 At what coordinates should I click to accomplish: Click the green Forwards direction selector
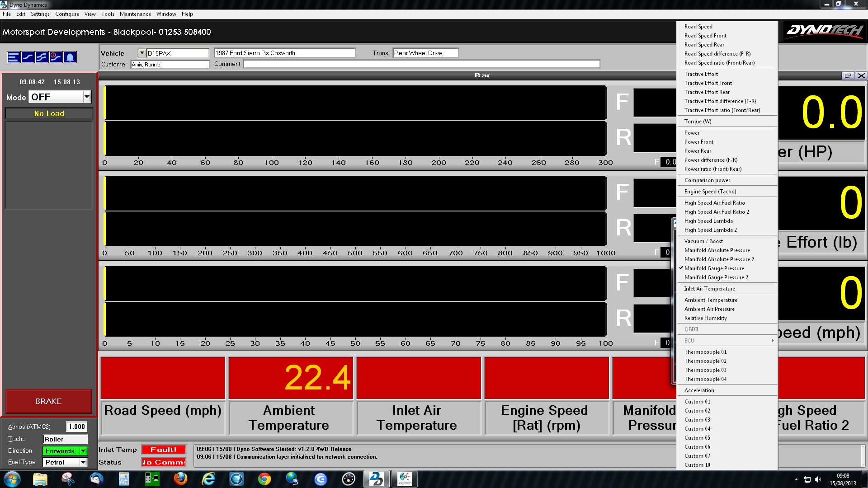pyautogui.click(x=65, y=451)
